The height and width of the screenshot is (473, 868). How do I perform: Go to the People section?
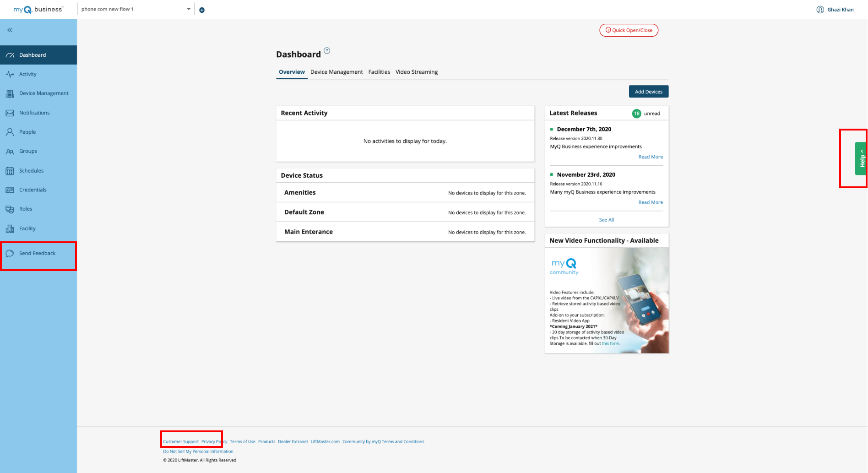27,132
